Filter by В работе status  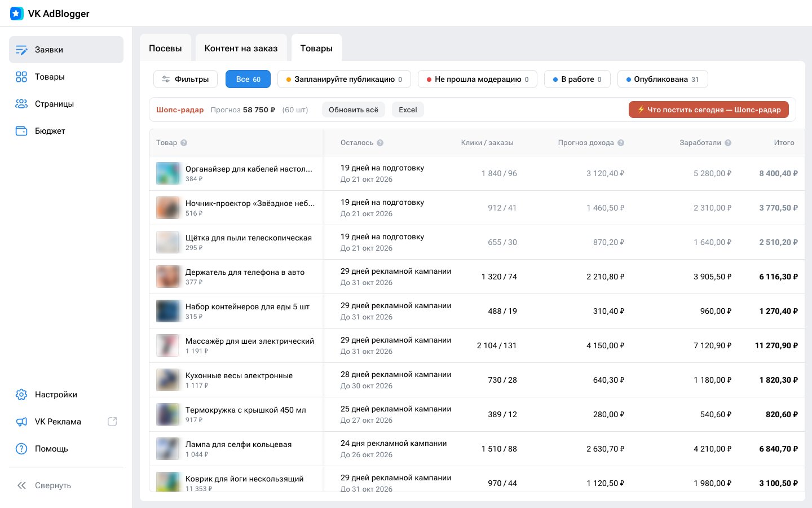(577, 79)
